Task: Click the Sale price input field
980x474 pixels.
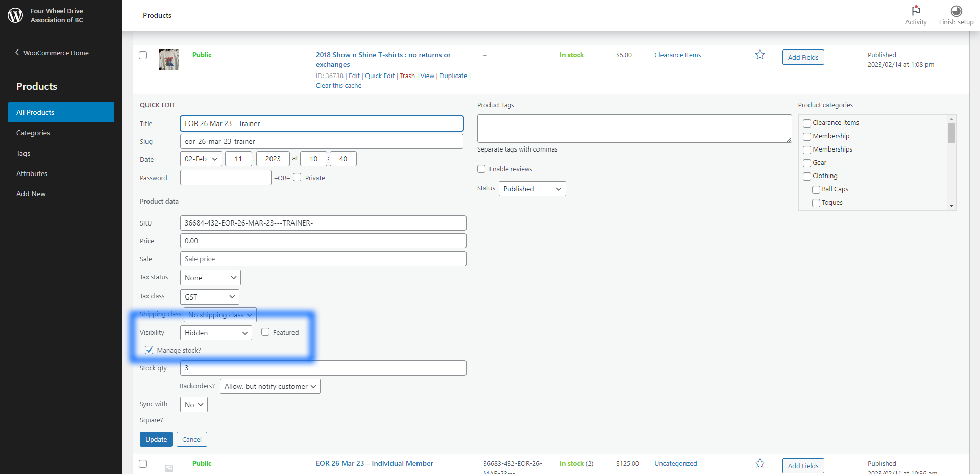Action: 323,259
